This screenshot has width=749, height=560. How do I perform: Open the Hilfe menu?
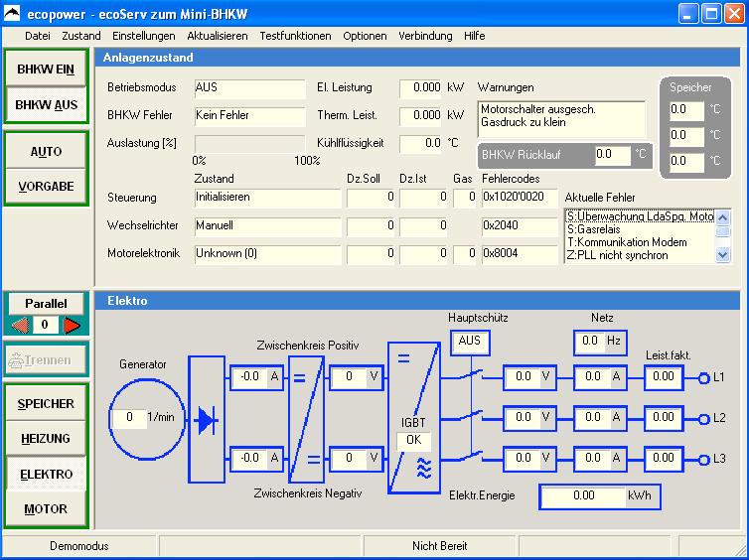(x=475, y=36)
